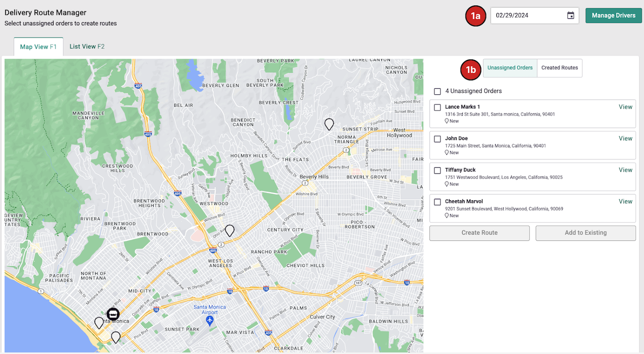View the Lance Marks 1 order
This screenshot has width=644, height=354.
click(x=626, y=107)
